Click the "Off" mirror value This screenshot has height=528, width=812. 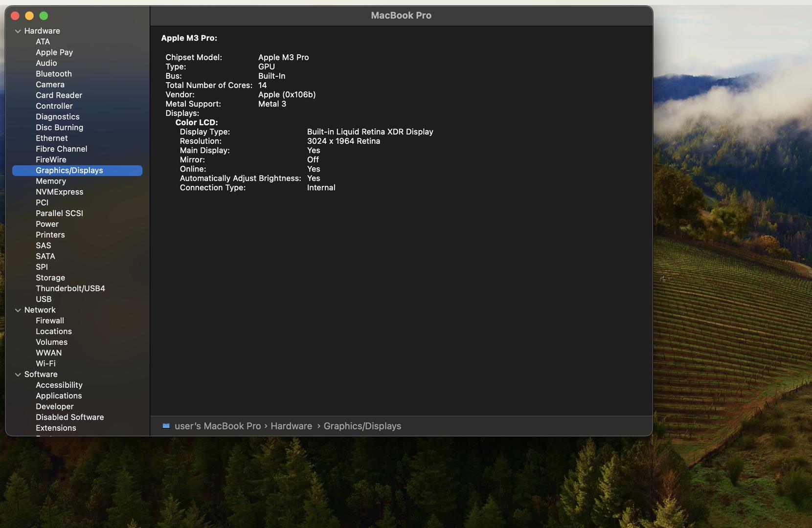(313, 160)
